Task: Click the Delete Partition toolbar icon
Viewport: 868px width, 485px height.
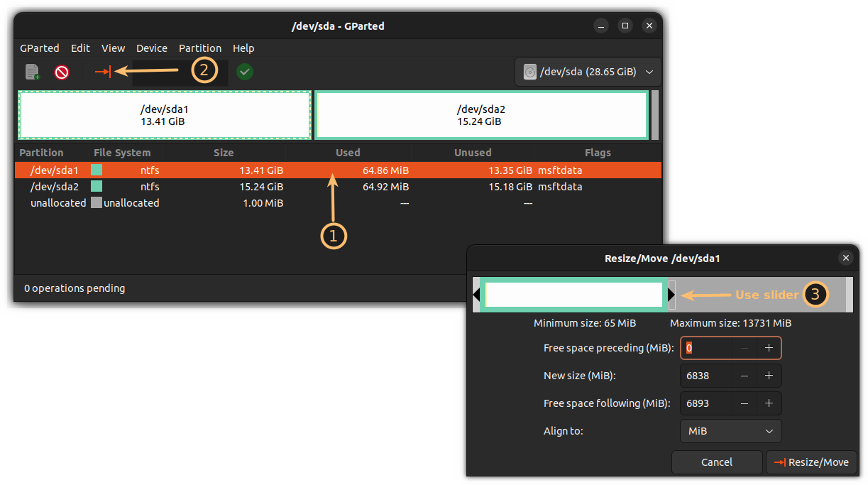Action: click(61, 71)
